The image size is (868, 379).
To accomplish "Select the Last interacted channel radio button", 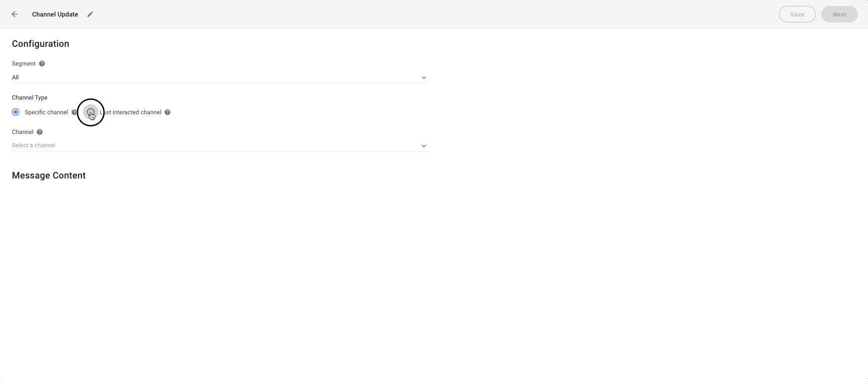I will click(91, 112).
